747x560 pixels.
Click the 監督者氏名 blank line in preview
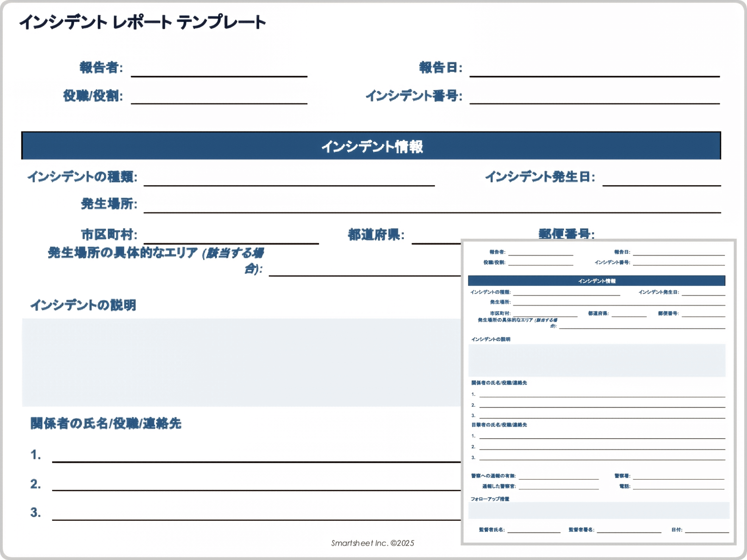[534, 532]
